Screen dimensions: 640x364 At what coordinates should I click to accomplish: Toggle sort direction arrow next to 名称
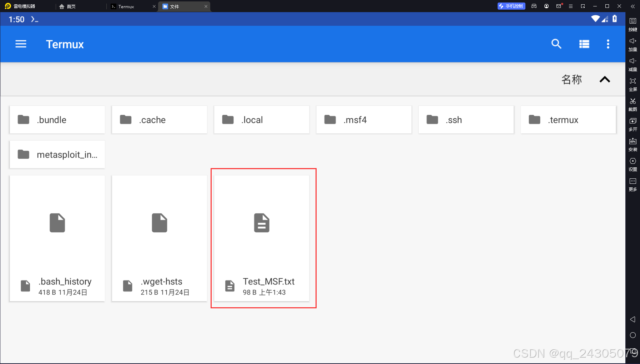pyautogui.click(x=605, y=80)
